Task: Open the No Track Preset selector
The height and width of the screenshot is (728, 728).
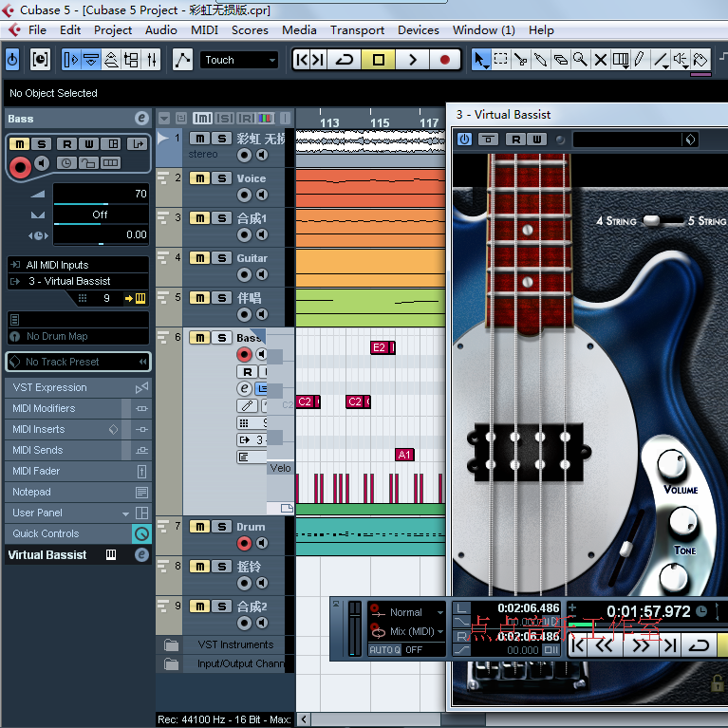Action: click(x=78, y=362)
